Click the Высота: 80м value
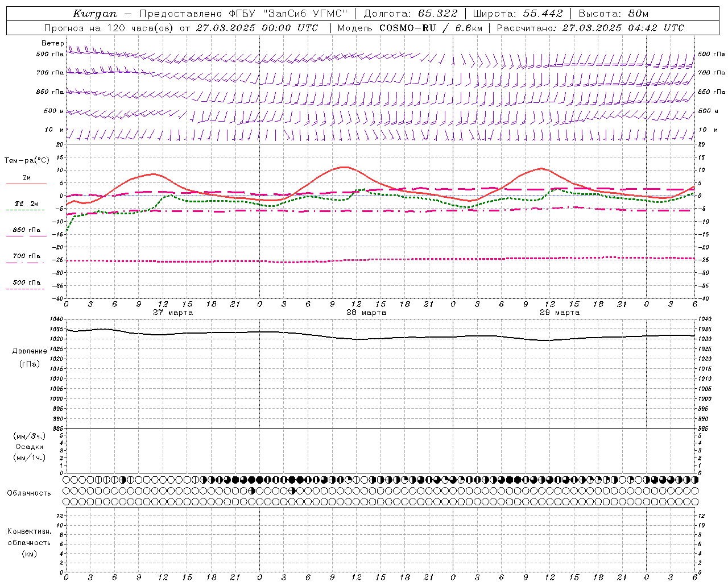The height and width of the screenshot is (582, 728). 614,14
